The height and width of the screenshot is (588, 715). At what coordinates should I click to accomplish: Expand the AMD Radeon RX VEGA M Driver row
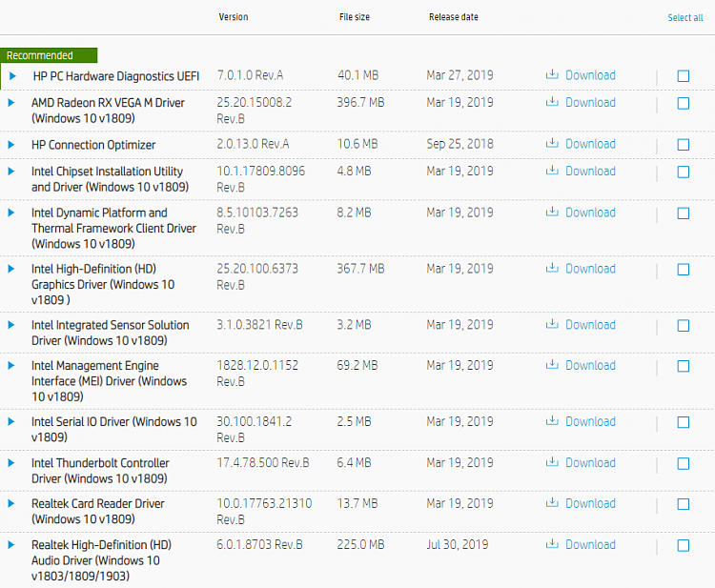(11, 103)
